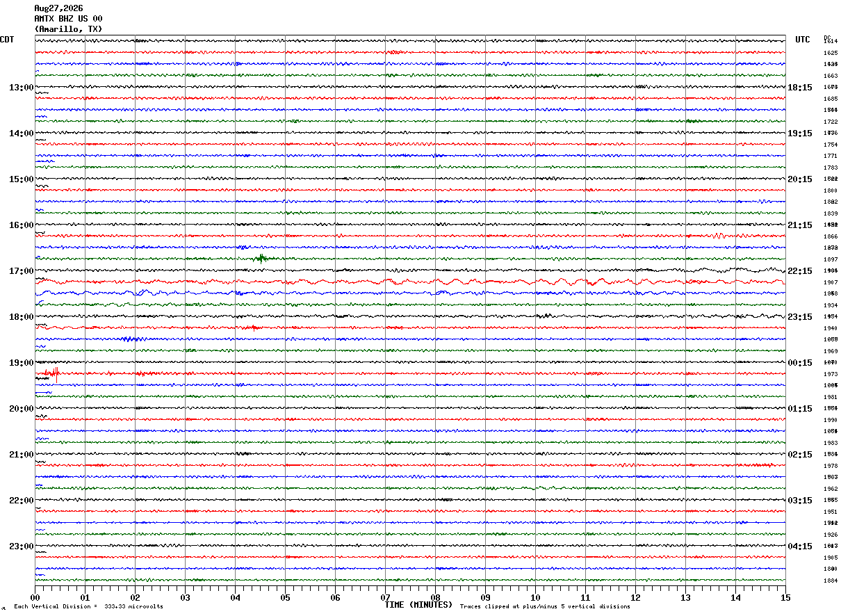Click the Each Vertical Division scale note
841x616 pixels.
89,607
